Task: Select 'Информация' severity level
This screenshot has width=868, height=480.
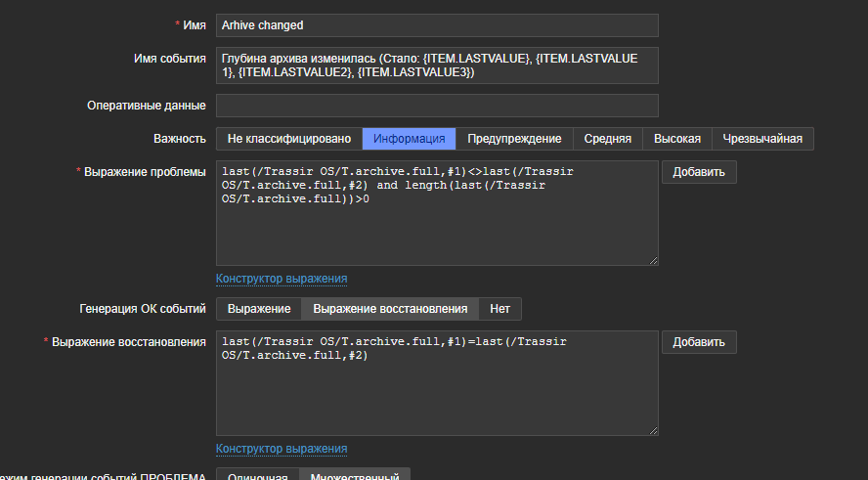Action: (x=410, y=139)
